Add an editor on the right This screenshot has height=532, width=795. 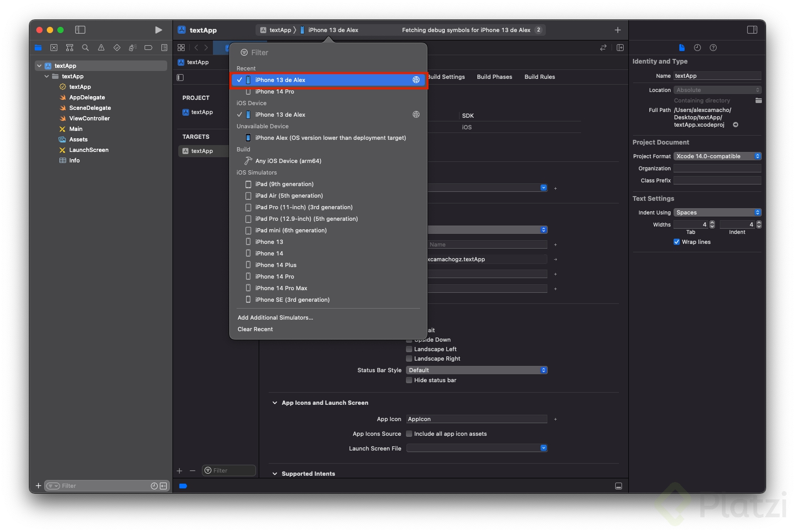click(620, 48)
